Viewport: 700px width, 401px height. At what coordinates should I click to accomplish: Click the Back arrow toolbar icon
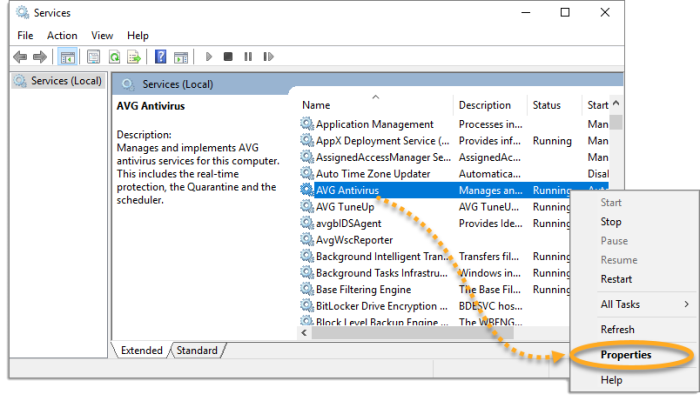(x=20, y=57)
